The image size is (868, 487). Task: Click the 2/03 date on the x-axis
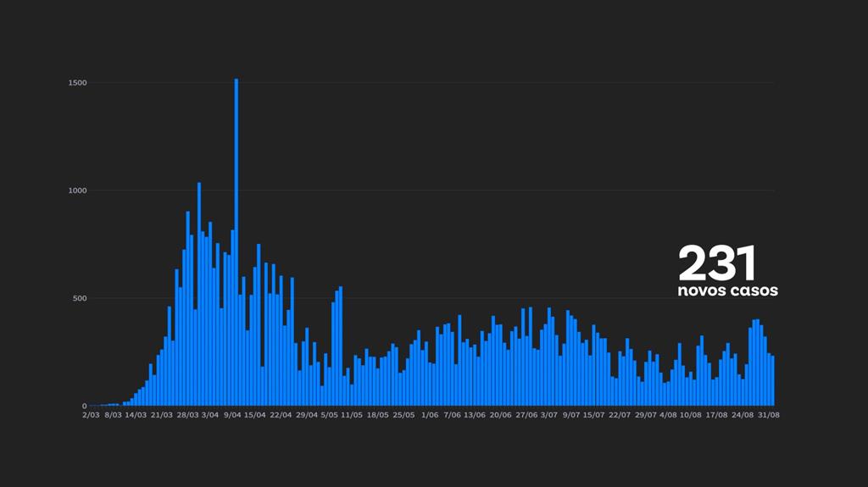pos(91,416)
